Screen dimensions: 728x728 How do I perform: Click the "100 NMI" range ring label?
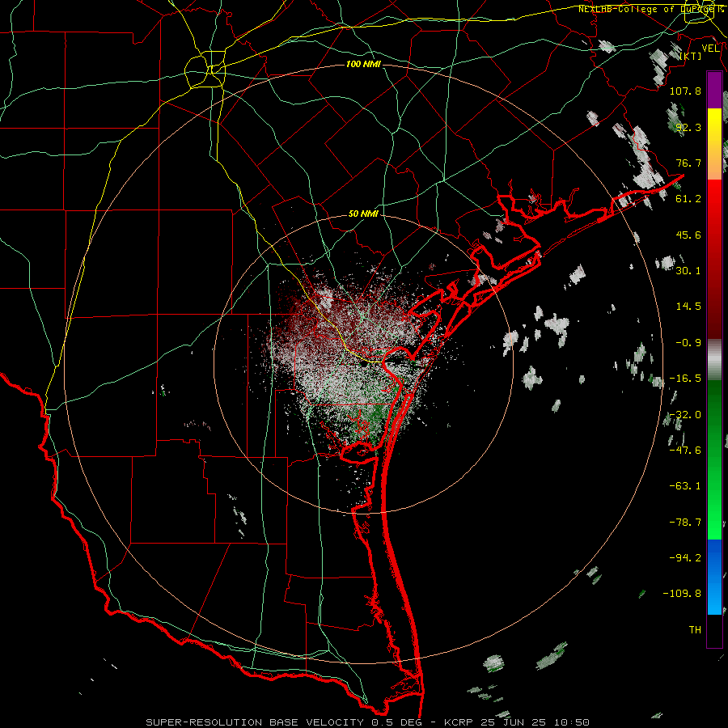pos(363,64)
